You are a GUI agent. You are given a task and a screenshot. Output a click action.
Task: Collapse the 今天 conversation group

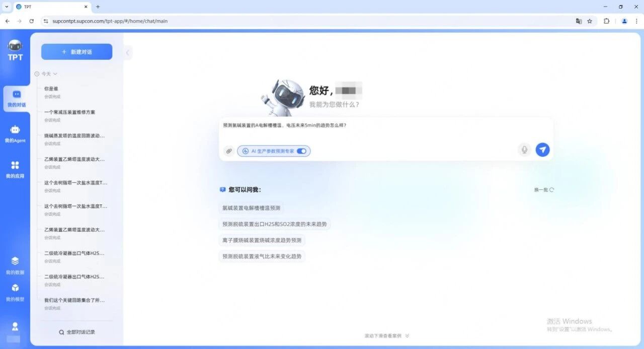tap(55, 74)
